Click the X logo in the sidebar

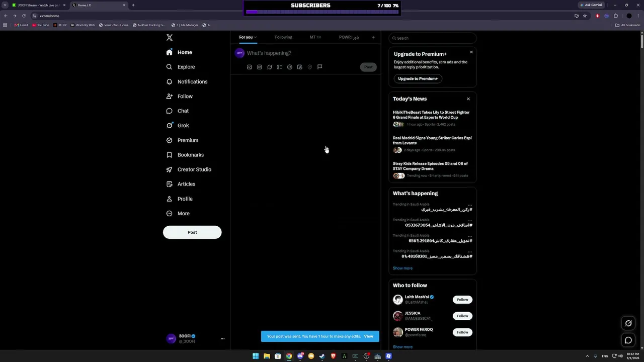pos(170,38)
